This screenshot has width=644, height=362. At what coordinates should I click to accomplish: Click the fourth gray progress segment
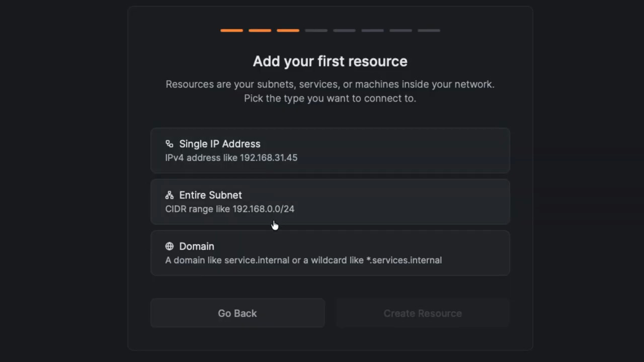coord(316,30)
